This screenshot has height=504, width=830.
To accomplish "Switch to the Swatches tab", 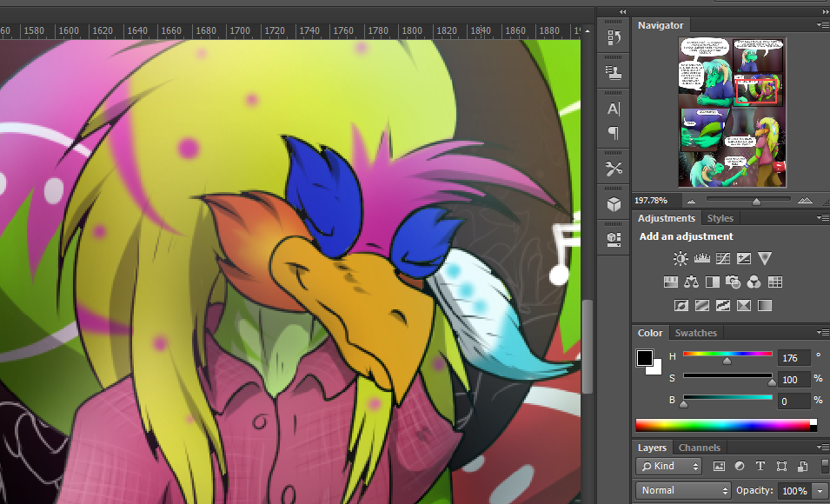I will click(696, 333).
